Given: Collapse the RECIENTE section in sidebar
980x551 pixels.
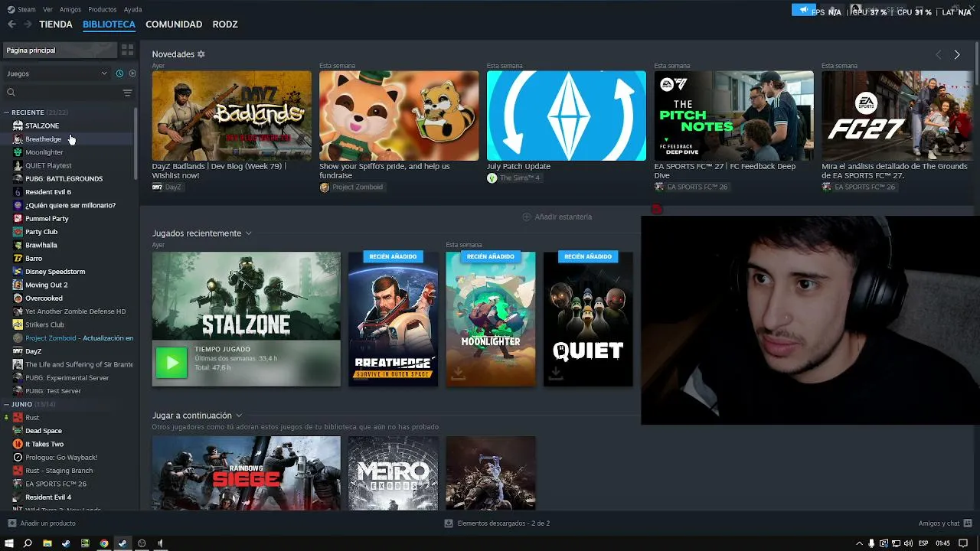Looking at the screenshot, I should point(6,112).
